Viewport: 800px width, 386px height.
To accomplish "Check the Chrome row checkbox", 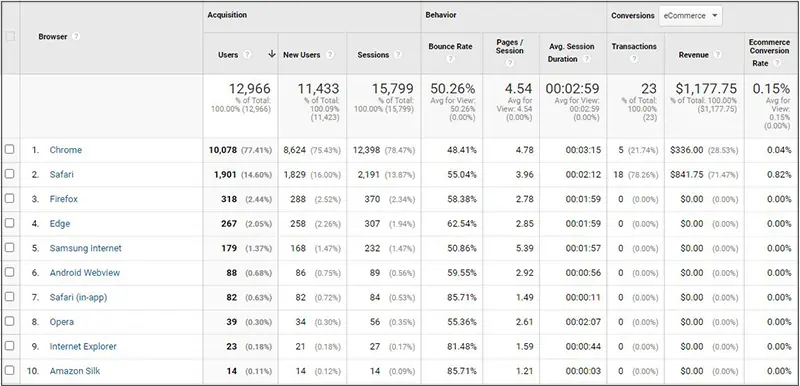I will (10, 149).
